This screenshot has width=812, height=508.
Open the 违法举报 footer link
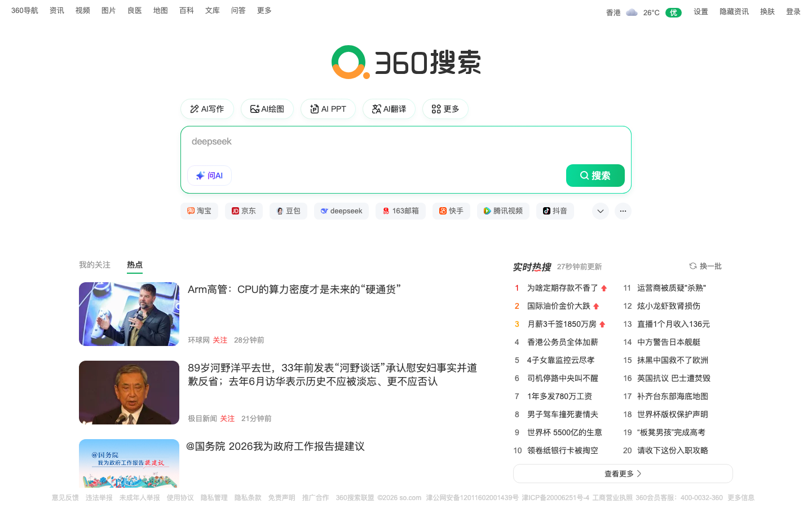[x=99, y=498]
